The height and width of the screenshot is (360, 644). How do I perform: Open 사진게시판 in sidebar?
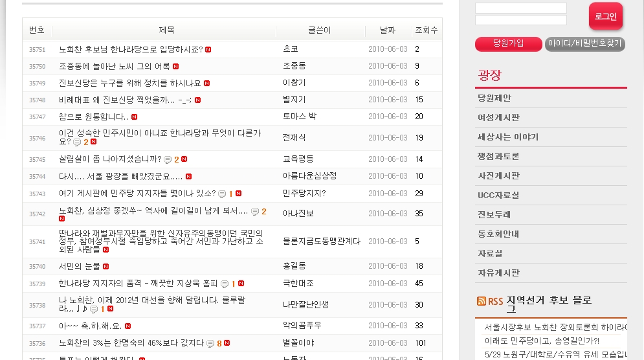click(498, 176)
